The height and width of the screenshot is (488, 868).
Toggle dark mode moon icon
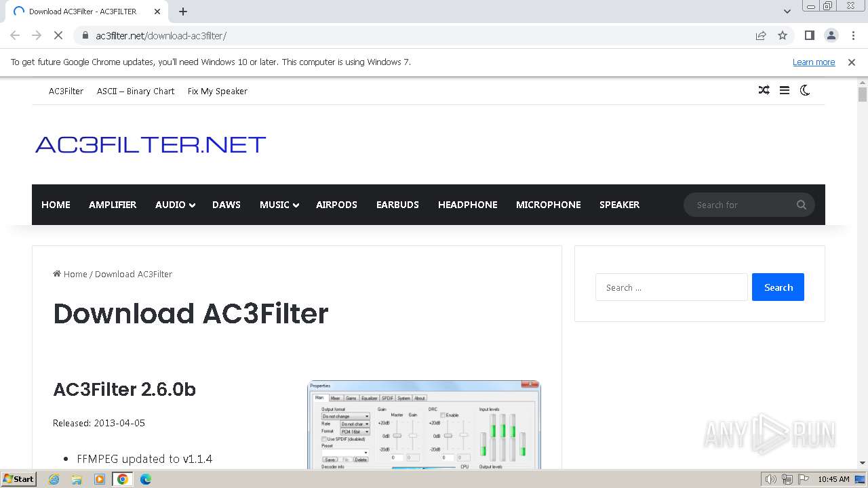(805, 90)
